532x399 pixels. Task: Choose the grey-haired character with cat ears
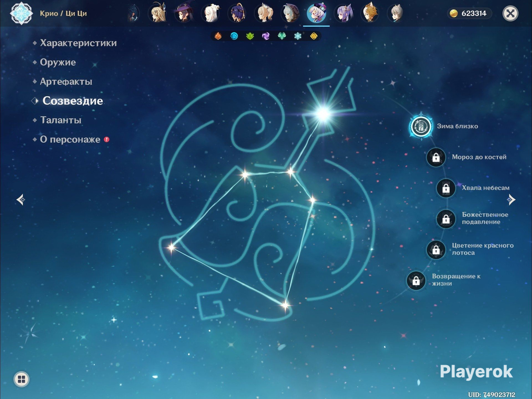(396, 13)
